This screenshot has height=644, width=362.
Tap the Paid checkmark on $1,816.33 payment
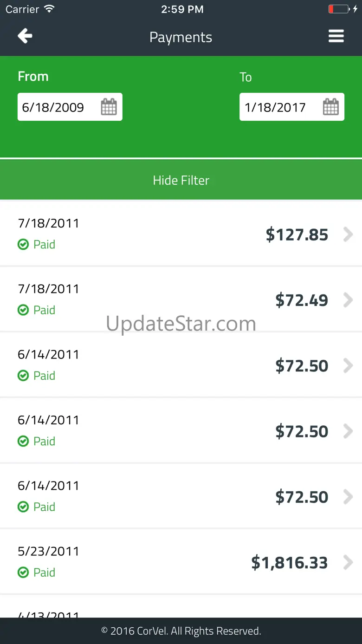(x=23, y=572)
